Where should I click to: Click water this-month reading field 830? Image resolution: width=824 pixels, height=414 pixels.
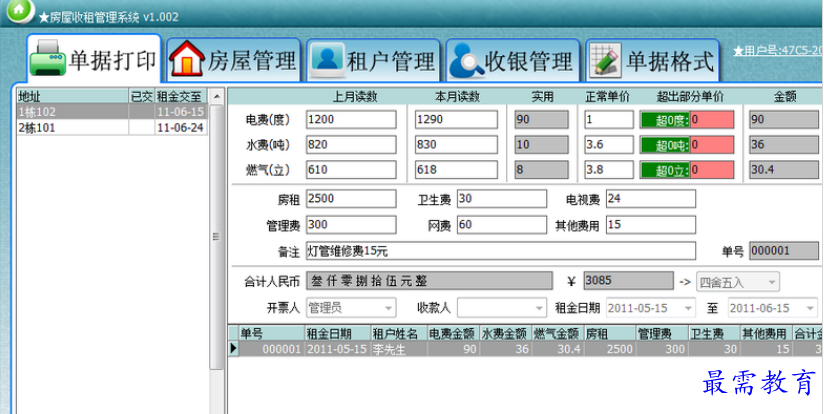click(x=456, y=144)
